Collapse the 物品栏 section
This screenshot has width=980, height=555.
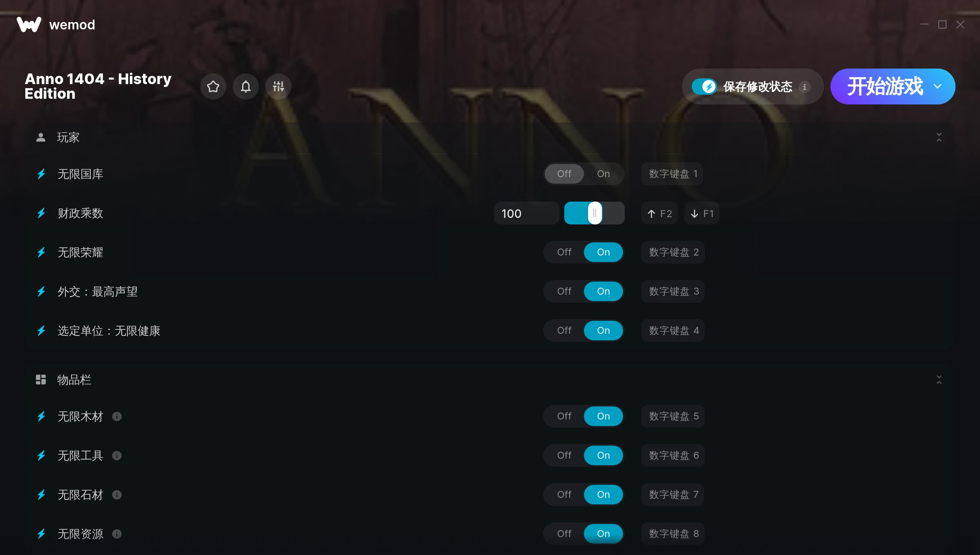pos(939,380)
